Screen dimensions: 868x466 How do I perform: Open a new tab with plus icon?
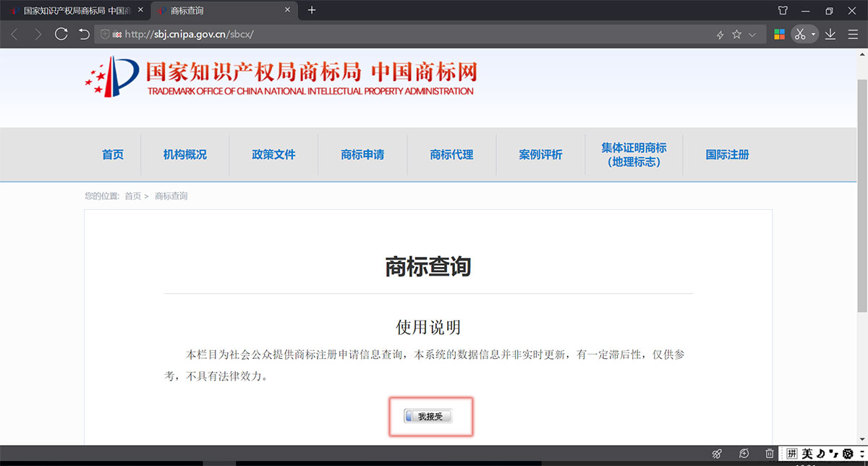312,10
